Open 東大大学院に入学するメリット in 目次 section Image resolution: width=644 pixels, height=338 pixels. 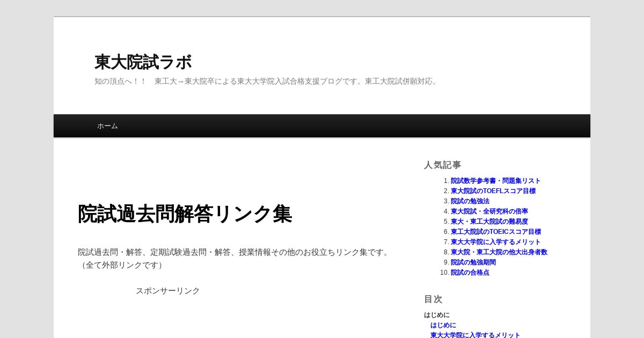coord(475,335)
